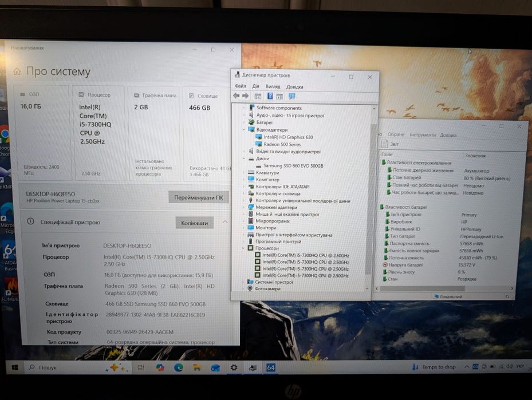Image resolution: width=532 pixels, height=400 pixels.
Task: Click the show/hide console tree toolbar icon
Action: 258,96
